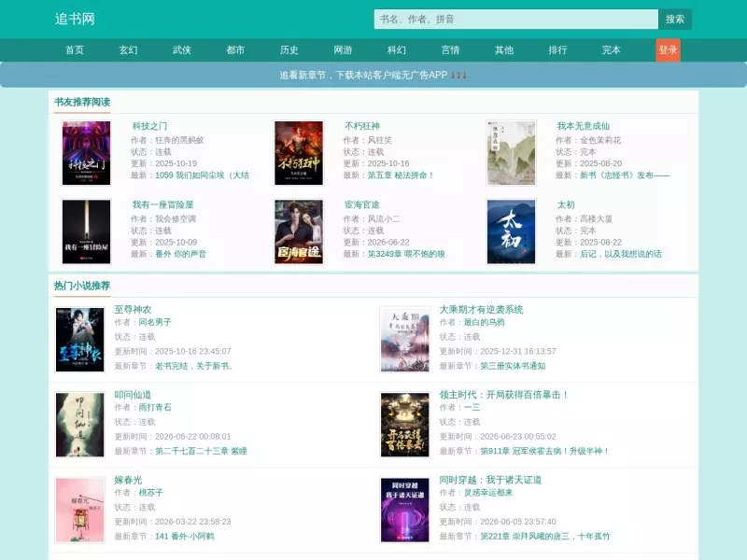
Task: Open latest chapter 1059 我们如同尘埃
Action: tap(202, 175)
